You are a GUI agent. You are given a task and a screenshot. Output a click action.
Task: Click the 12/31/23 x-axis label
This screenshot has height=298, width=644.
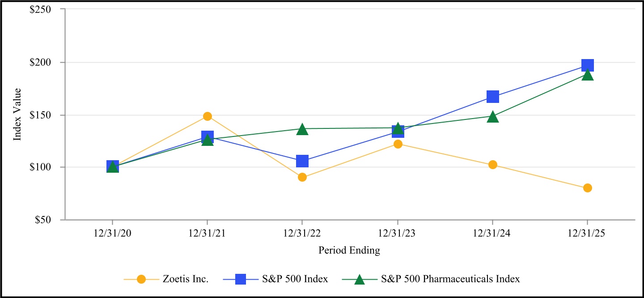tap(398, 234)
